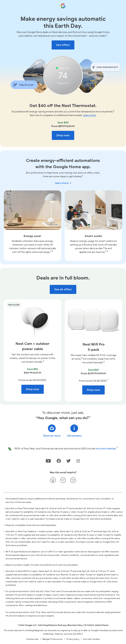126x644 pixels.
Task: Click the Energy saver lamp image
Action: (x=32, y=210)
